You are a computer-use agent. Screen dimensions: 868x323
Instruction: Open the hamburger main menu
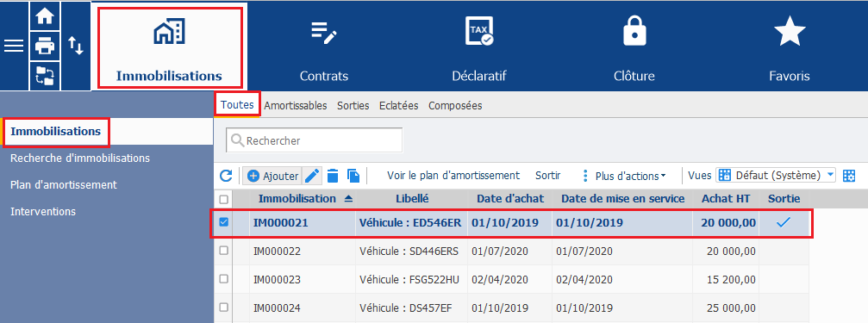[14, 46]
